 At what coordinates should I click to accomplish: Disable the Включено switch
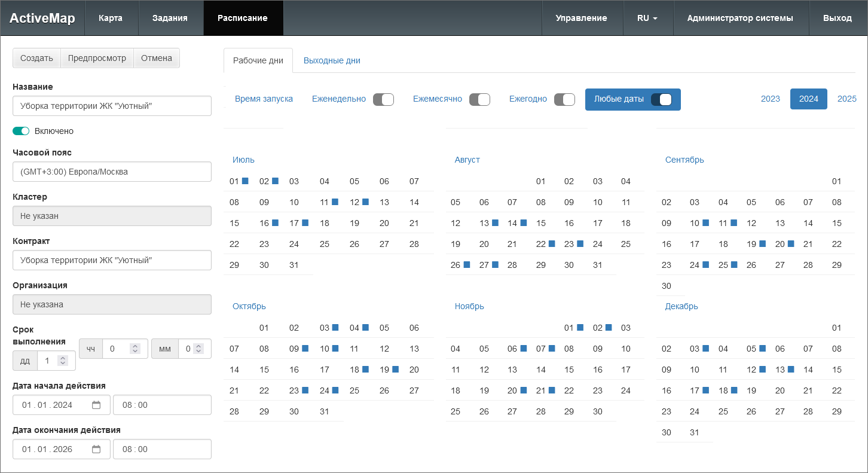pyautogui.click(x=21, y=131)
